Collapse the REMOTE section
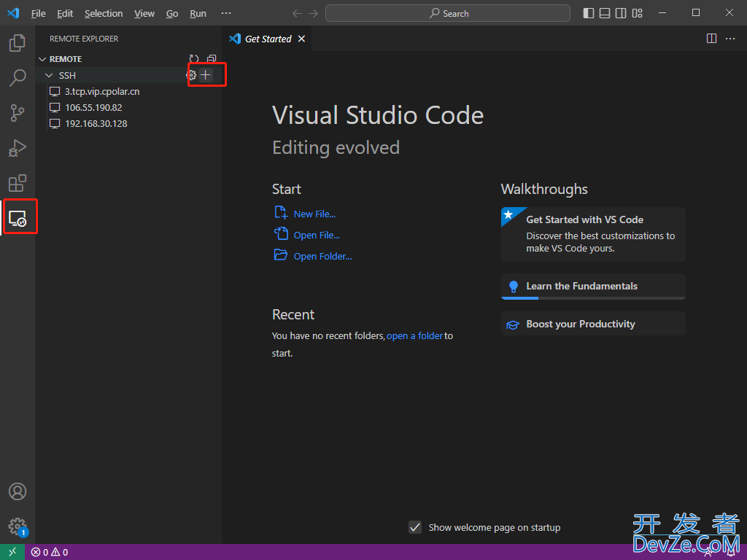 (42, 59)
